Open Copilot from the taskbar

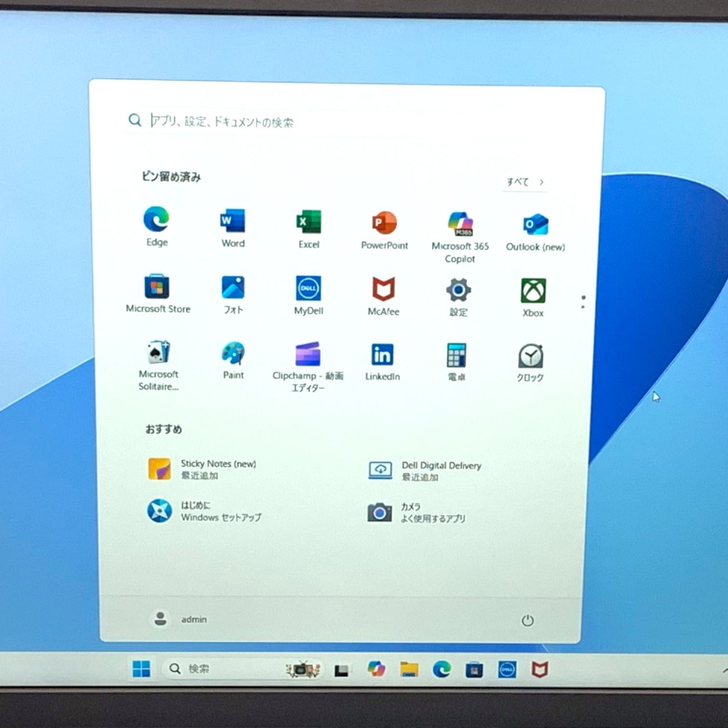376,669
